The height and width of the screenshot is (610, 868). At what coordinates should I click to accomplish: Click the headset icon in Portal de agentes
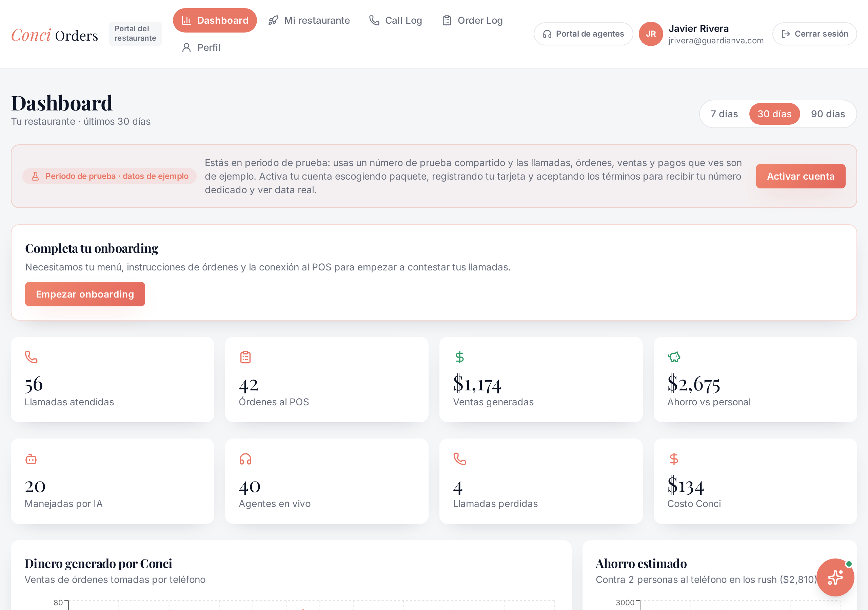coord(547,34)
